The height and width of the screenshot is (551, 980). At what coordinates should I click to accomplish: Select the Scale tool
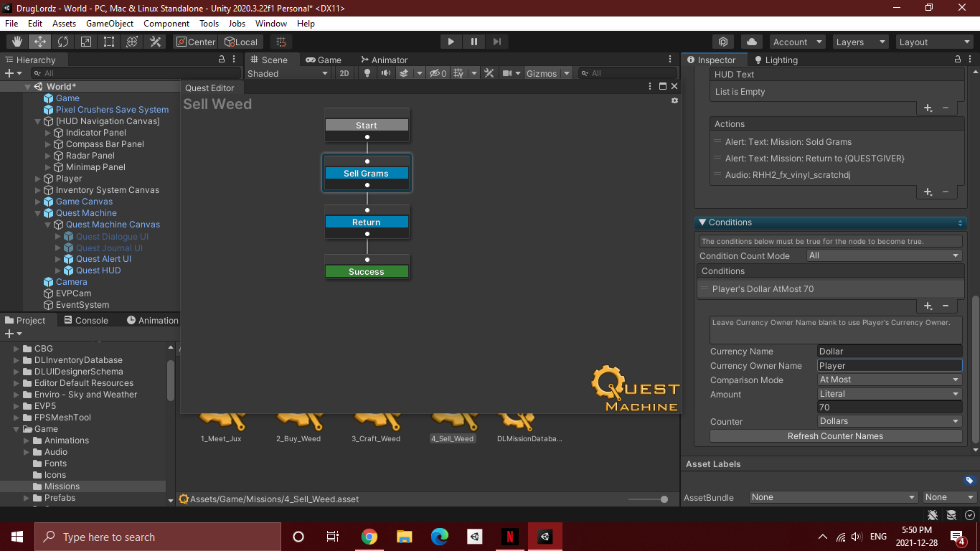click(x=86, y=42)
